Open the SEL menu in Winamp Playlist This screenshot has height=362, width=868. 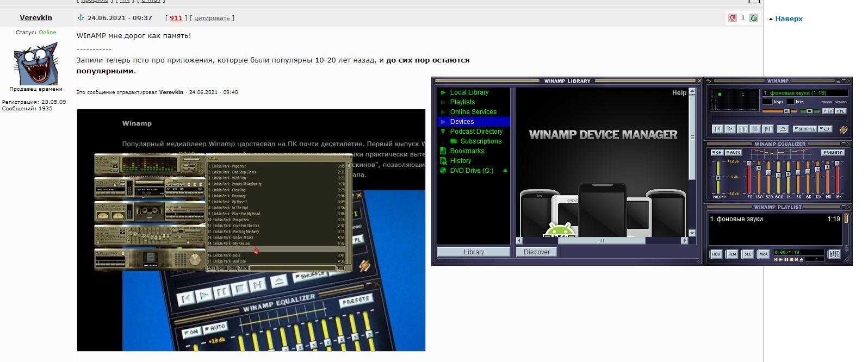tap(748, 254)
